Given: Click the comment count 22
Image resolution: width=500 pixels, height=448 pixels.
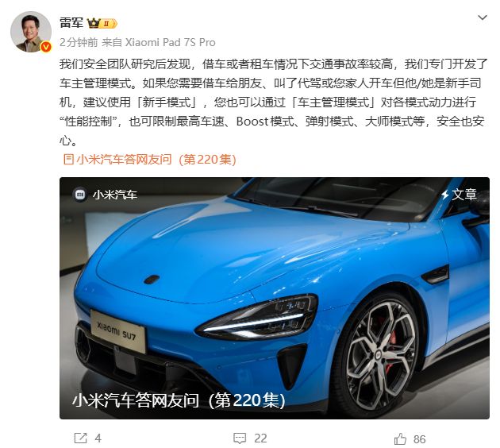Looking at the screenshot, I should 260,438.
